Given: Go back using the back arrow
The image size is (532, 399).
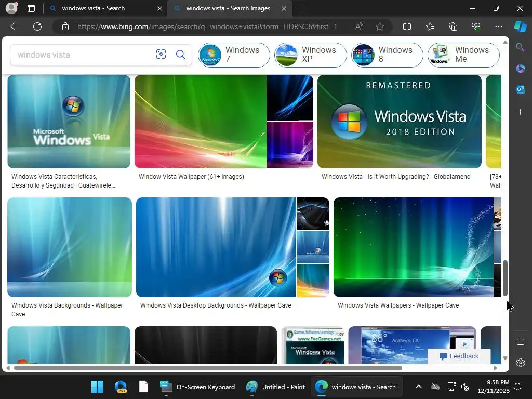Looking at the screenshot, I should [x=15, y=26].
